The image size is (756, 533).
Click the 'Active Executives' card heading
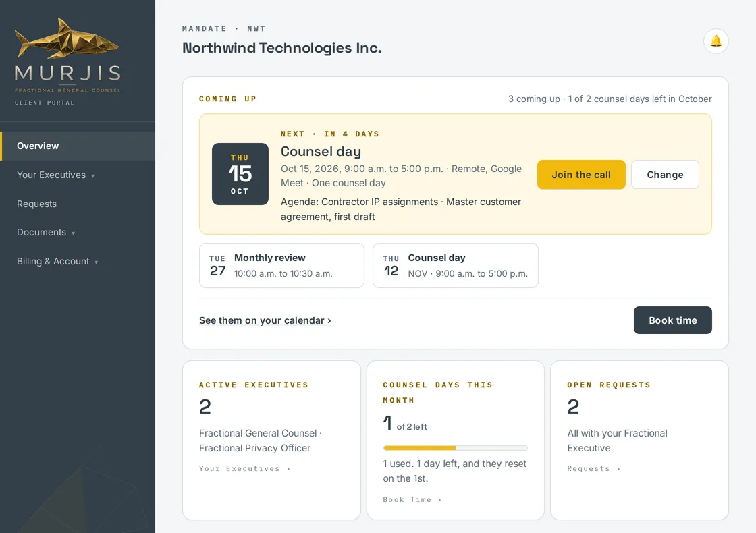254,385
